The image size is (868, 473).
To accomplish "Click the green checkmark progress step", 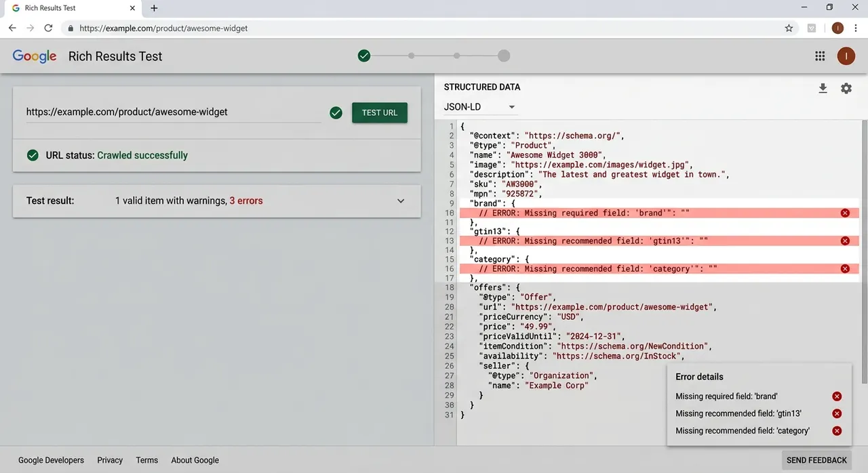I will click(x=364, y=56).
